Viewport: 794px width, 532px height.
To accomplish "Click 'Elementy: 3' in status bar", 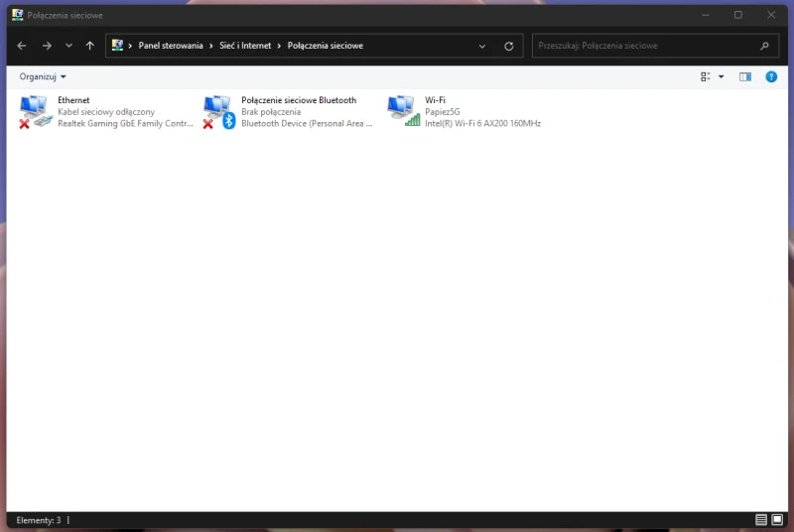I will pos(39,520).
